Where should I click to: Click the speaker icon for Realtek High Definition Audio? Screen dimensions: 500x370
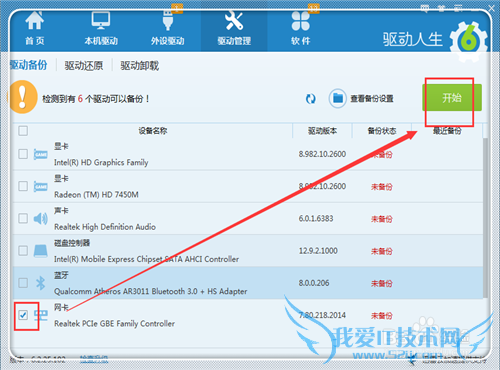point(41,219)
